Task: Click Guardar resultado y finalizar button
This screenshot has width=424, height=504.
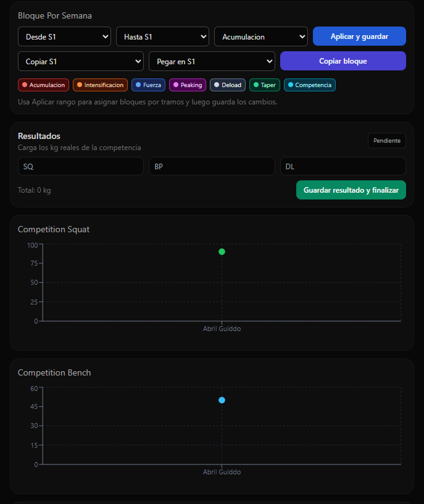Action: pyautogui.click(x=351, y=190)
